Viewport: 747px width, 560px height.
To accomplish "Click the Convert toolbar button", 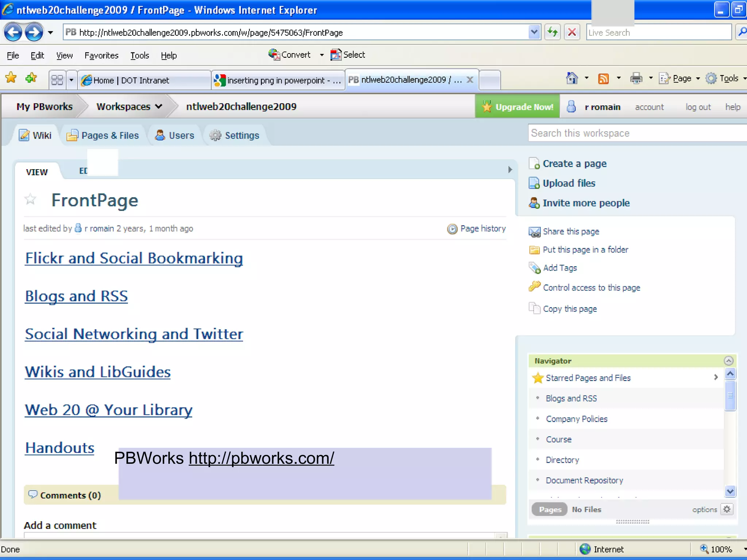I will tap(290, 55).
